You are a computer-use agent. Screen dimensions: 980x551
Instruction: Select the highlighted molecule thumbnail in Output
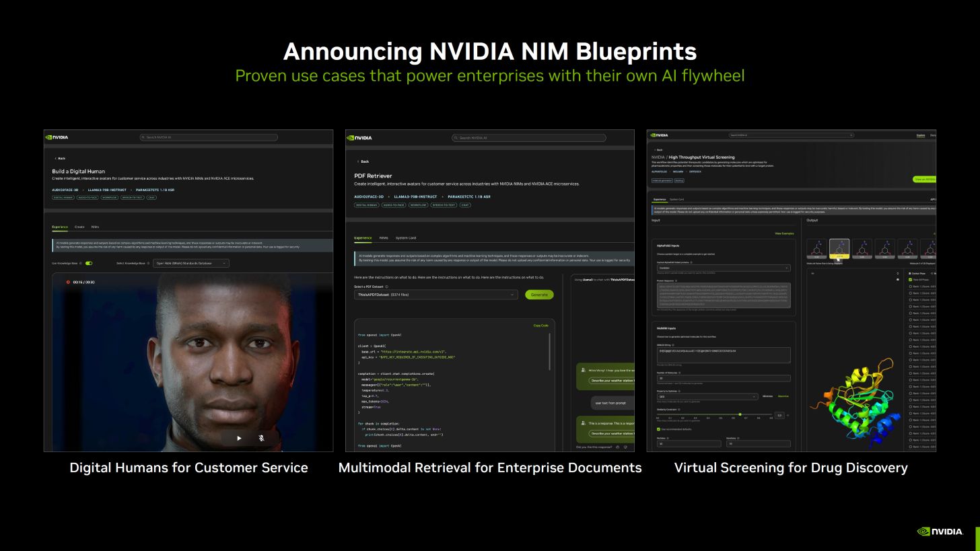[839, 248]
